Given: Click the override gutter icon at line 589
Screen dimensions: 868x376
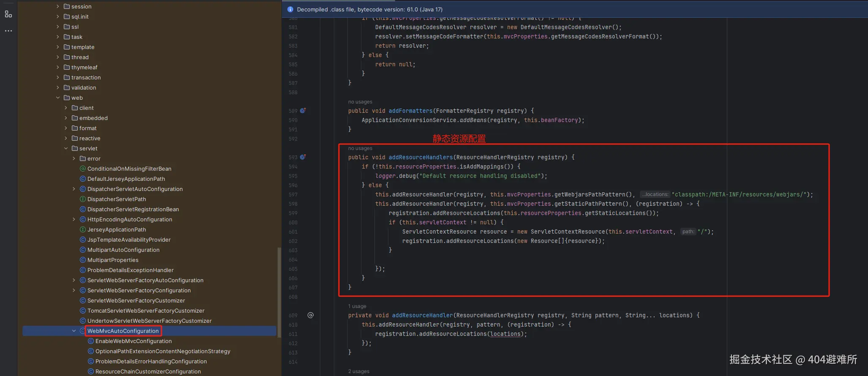Looking at the screenshot, I should 303,111.
